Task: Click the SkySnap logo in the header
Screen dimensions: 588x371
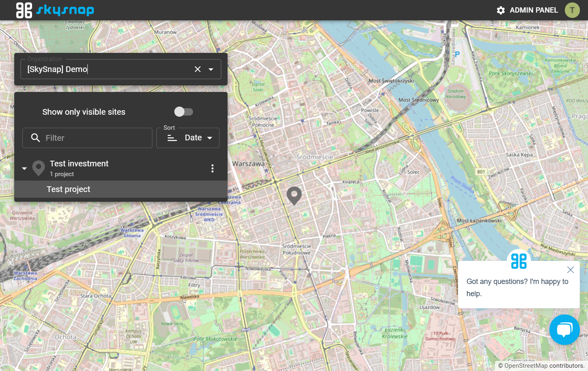Action: 55,10
